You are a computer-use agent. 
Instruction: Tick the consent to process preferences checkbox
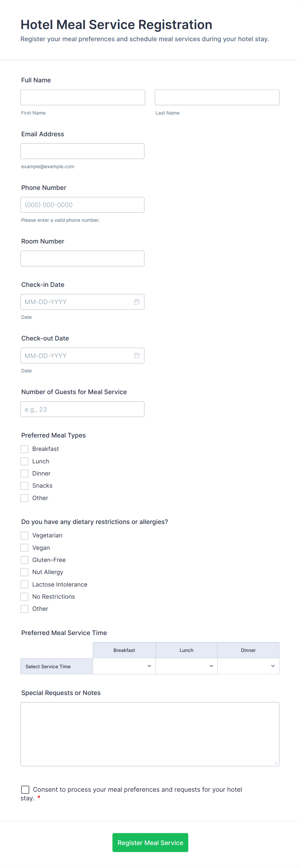tap(25, 789)
